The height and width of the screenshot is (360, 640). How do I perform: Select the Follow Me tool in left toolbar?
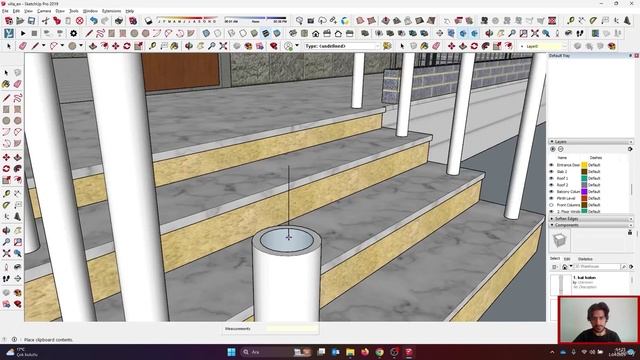pos(17,169)
